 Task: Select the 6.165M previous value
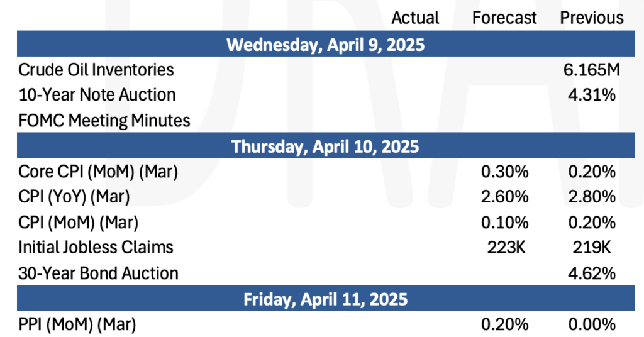click(x=591, y=70)
